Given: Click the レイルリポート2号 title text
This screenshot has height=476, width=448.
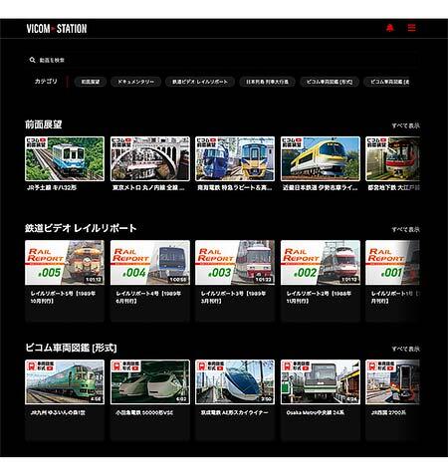Looking at the screenshot, I should [x=319, y=297].
